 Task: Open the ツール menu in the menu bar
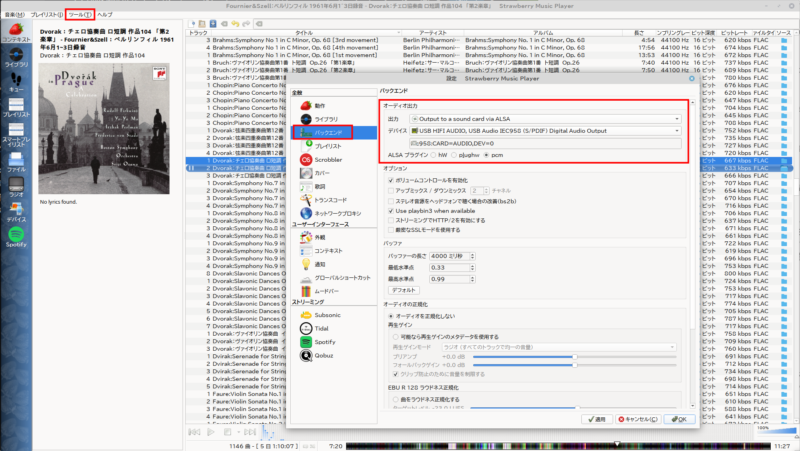pos(80,15)
